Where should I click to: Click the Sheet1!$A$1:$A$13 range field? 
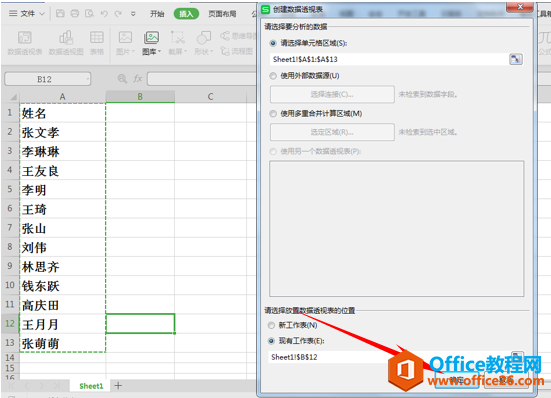(x=389, y=59)
